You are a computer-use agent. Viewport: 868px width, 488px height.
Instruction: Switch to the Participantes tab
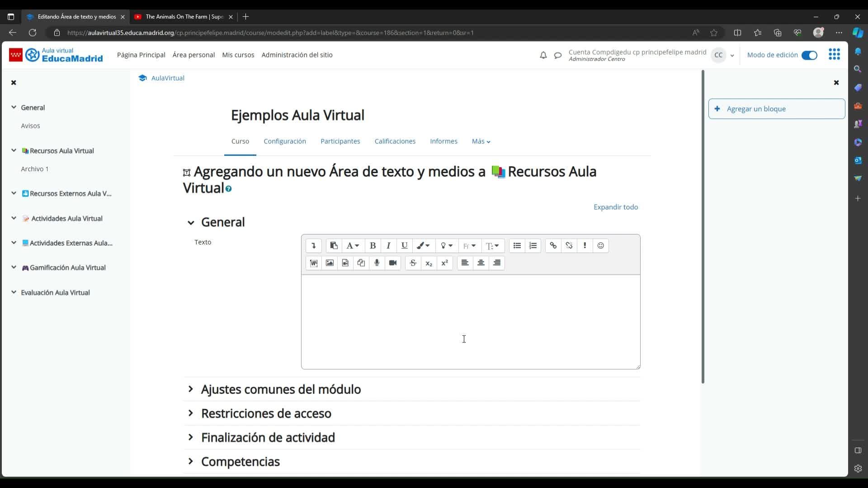(x=340, y=141)
